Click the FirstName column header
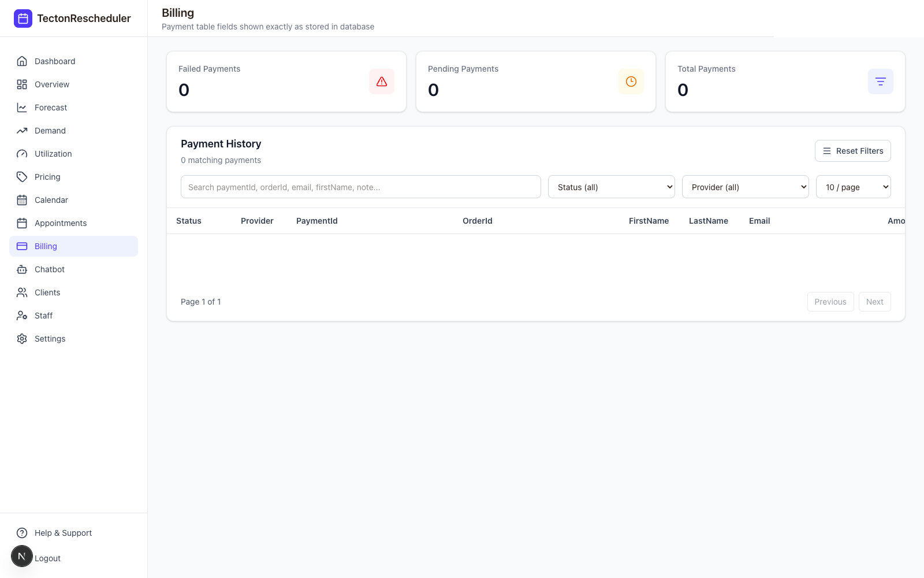This screenshot has height=578, width=924. click(x=649, y=221)
